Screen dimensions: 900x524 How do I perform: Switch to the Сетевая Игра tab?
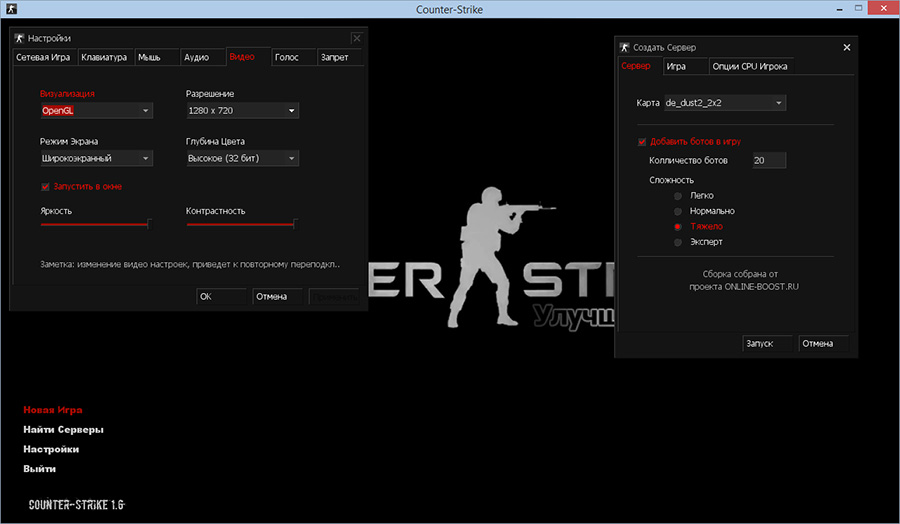pos(45,57)
